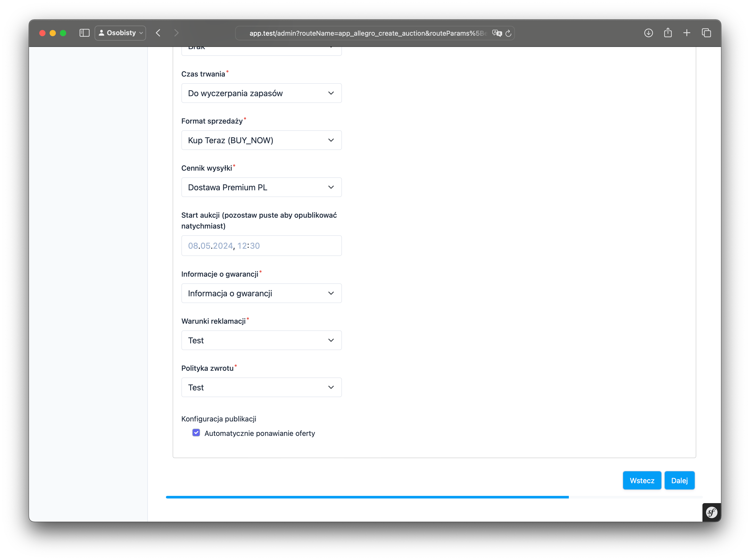
Task: Open the Czas trwania dropdown
Action: click(261, 93)
